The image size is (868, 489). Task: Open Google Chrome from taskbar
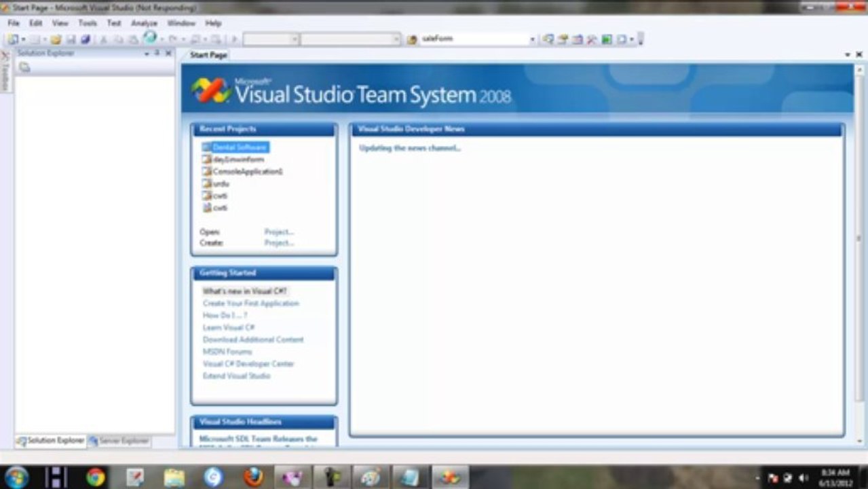pyautogui.click(x=96, y=477)
